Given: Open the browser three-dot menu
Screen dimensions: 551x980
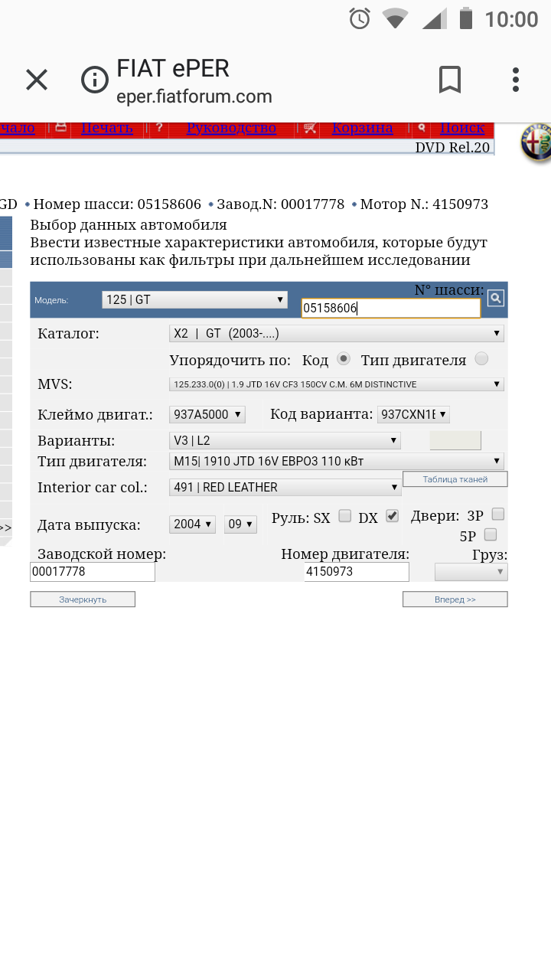Looking at the screenshot, I should [x=516, y=80].
